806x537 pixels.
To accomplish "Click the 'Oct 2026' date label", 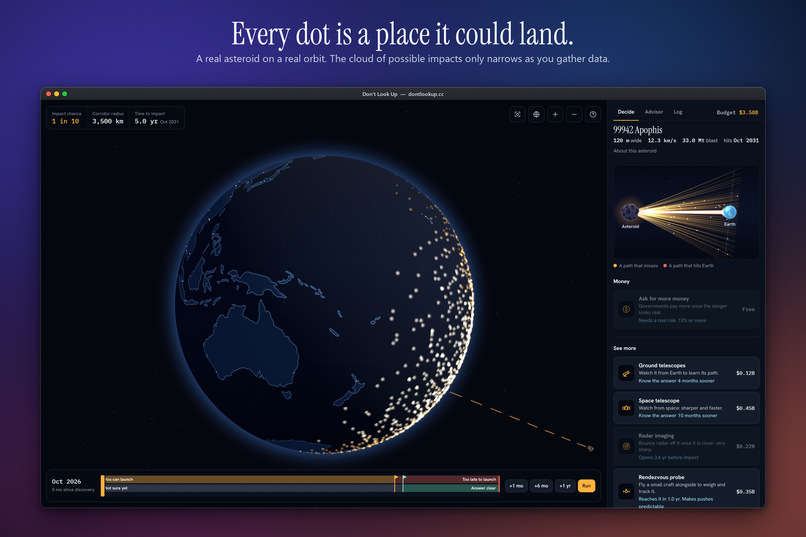I will point(66,482).
